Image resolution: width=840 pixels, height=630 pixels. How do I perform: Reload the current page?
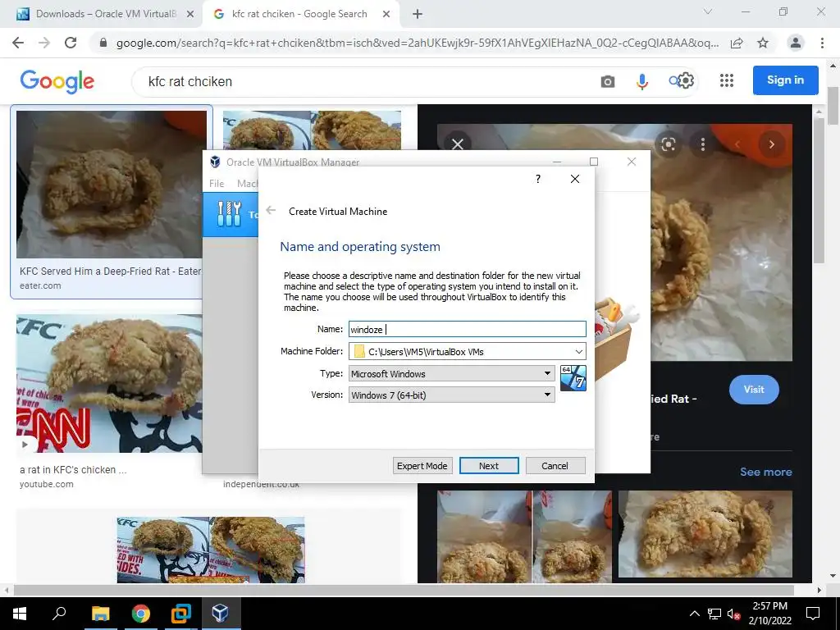click(71, 43)
